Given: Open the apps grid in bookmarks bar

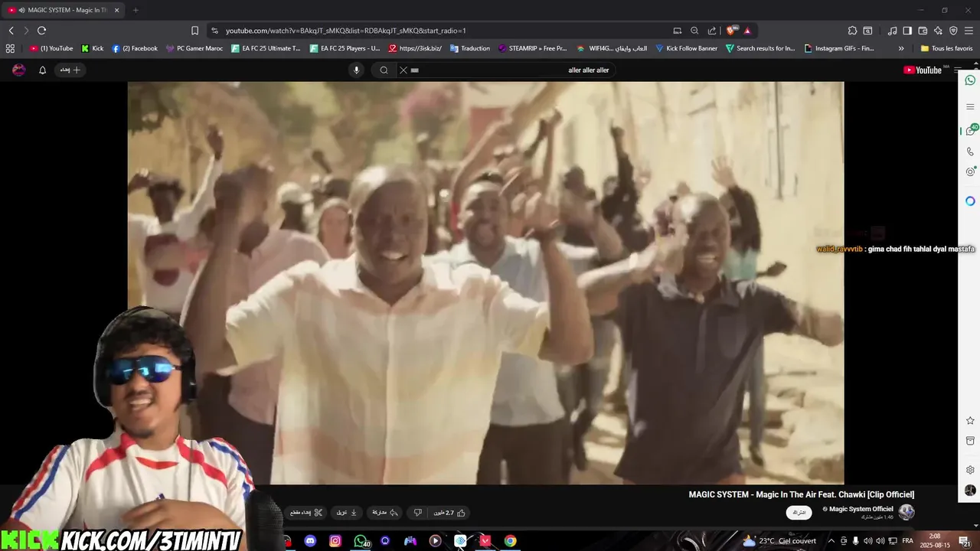Looking at the screenshot, I should [x=10, y=48].
